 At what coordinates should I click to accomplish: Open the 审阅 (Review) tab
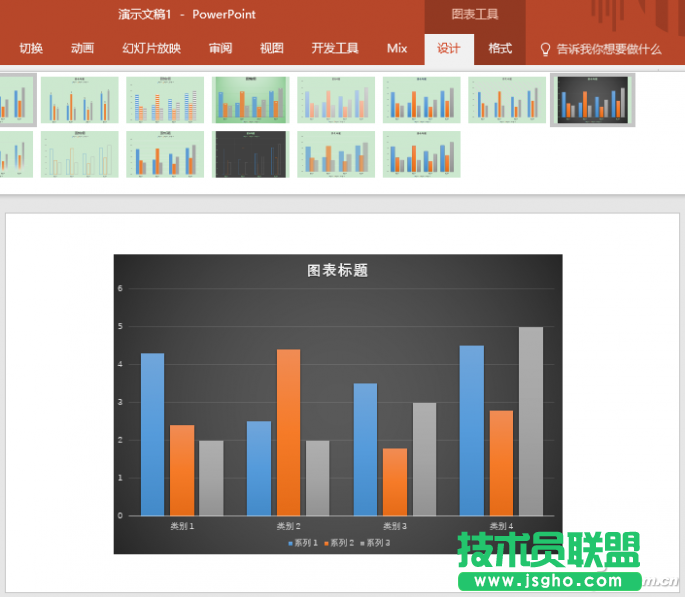[x=221, y=48]
